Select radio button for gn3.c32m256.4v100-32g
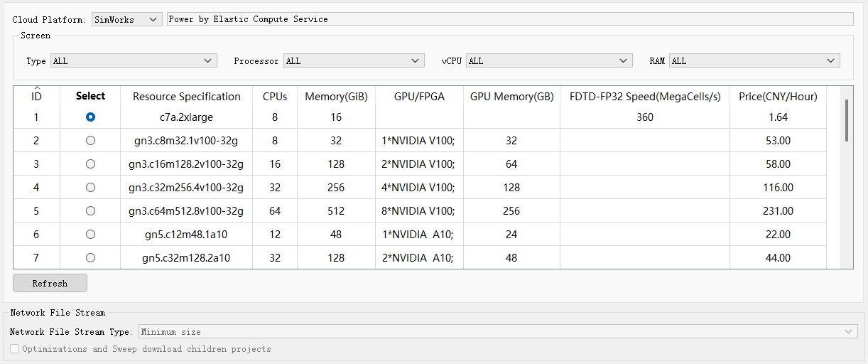The height and width of the screenshot is (364, 868). [x=90, y=188]
